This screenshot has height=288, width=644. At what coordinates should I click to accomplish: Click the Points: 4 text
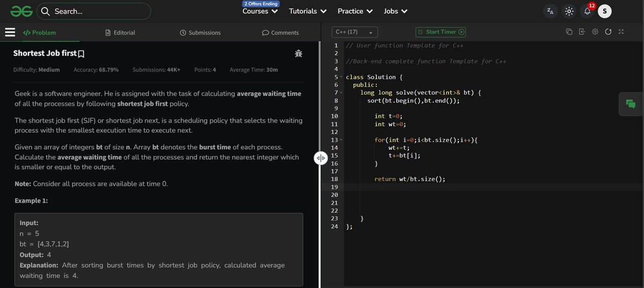coord(205,70)
